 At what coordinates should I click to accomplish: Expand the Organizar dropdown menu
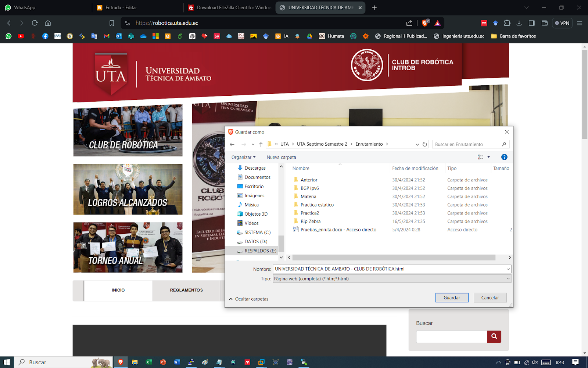pos(243,157)
